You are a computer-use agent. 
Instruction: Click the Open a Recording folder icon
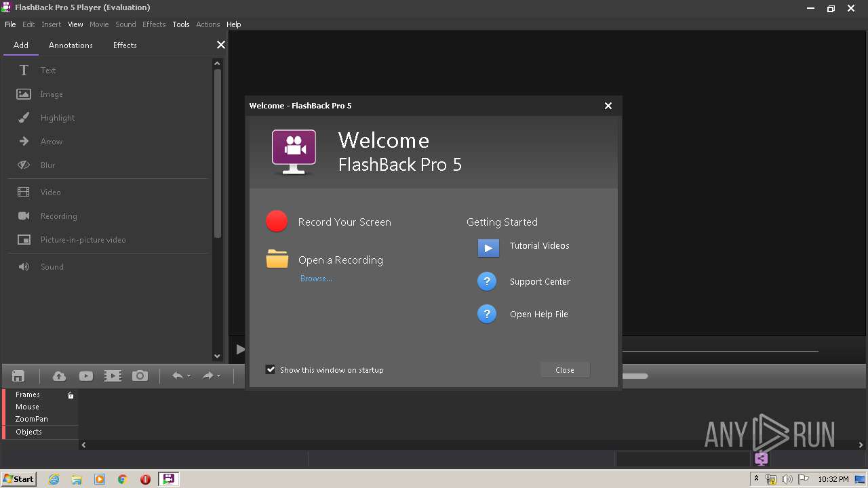277,259
